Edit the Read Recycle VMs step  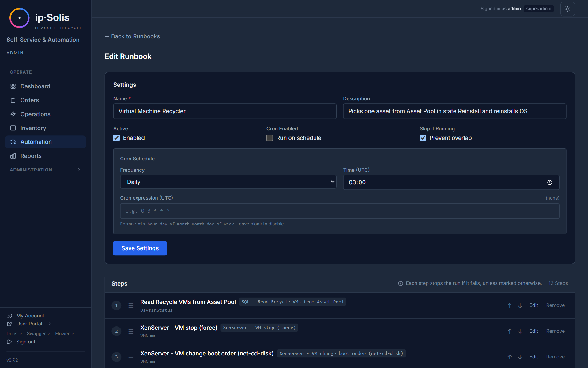pos(533,305)
